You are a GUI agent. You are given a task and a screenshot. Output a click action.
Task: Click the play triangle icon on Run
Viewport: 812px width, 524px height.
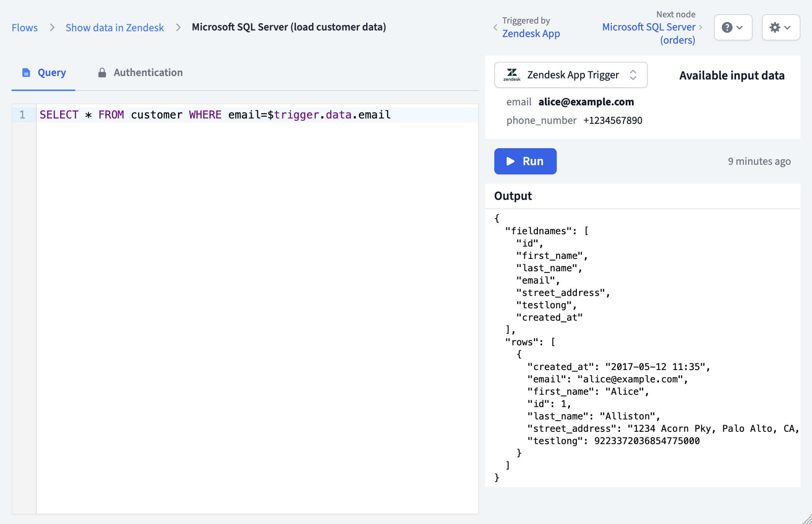[x=510, y=161]
